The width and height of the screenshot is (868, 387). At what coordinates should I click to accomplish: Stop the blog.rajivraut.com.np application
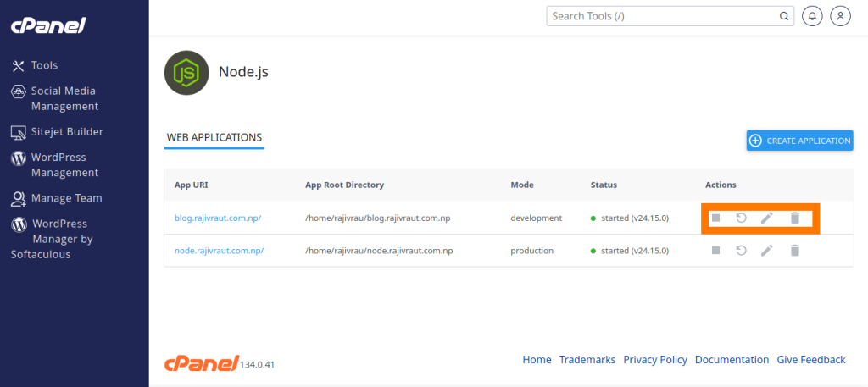pos(715,218)
